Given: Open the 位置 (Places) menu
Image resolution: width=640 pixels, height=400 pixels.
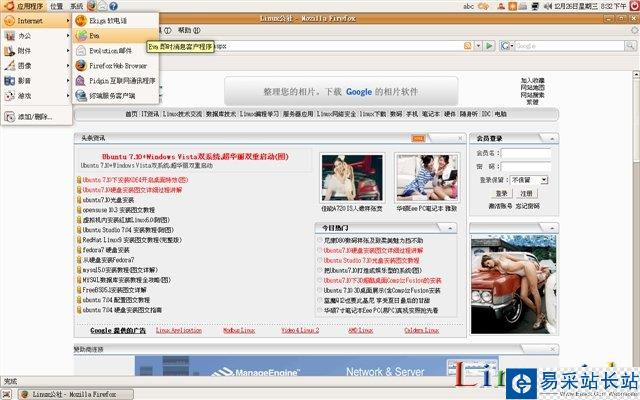Looking at the screenshot, I should [x=56, y=6].
